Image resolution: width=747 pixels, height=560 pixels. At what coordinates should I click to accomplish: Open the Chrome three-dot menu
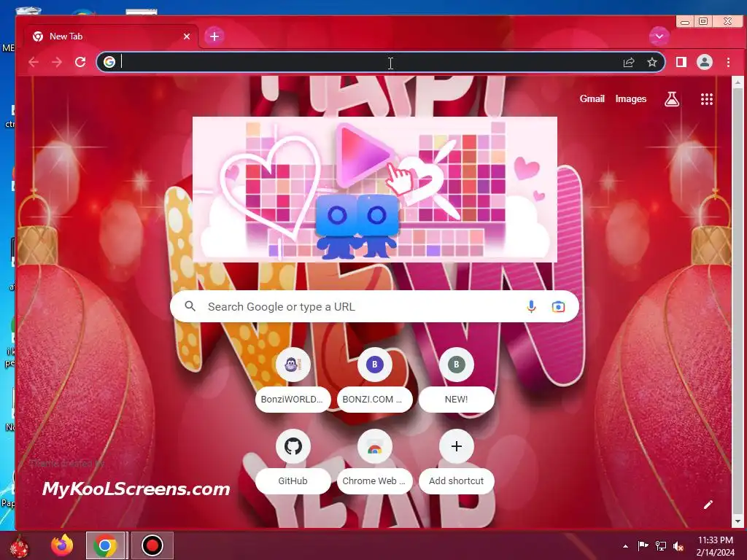729,62
